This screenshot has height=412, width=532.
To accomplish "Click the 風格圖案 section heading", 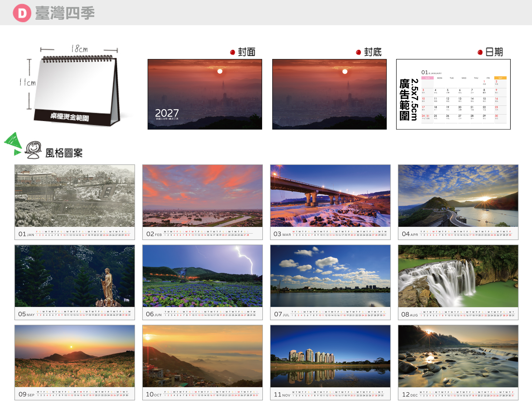I will coord(64,153).
